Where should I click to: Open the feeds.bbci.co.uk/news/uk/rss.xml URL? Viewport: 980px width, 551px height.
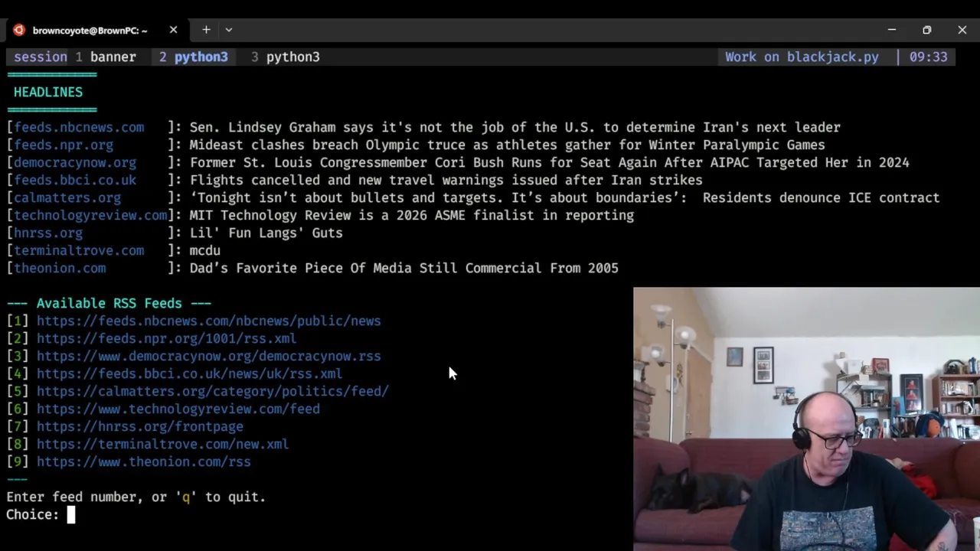pos(189,373)
